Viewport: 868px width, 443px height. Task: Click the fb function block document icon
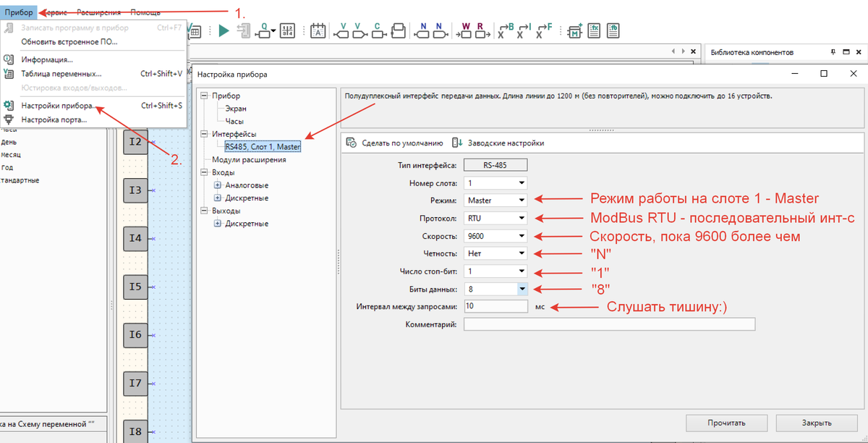tap(613, 30)
